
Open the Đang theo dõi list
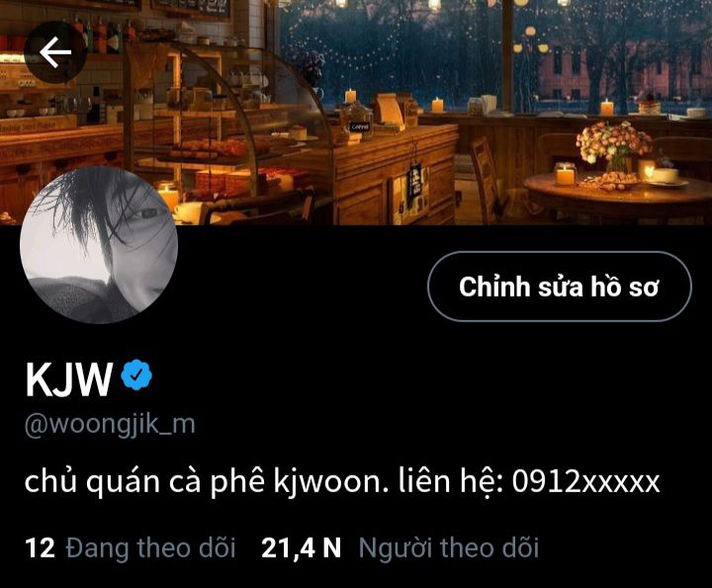(150, 547)
